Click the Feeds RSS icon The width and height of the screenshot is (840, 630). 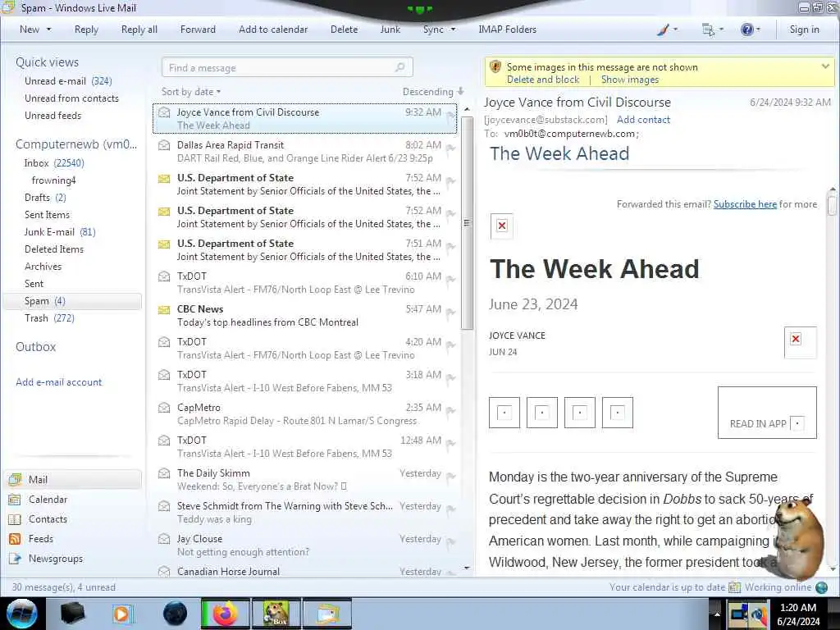click(15, 539)
